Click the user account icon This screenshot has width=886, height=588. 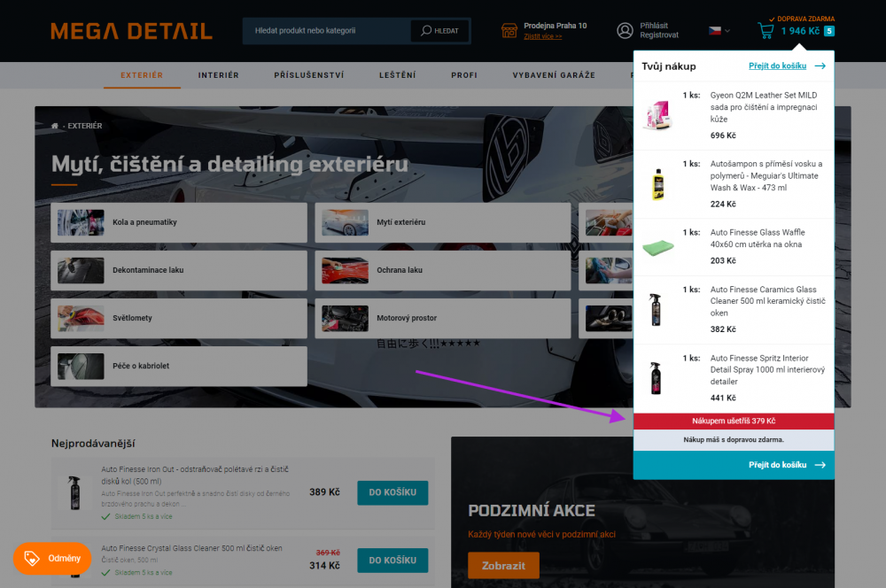[x=625, y=30]
